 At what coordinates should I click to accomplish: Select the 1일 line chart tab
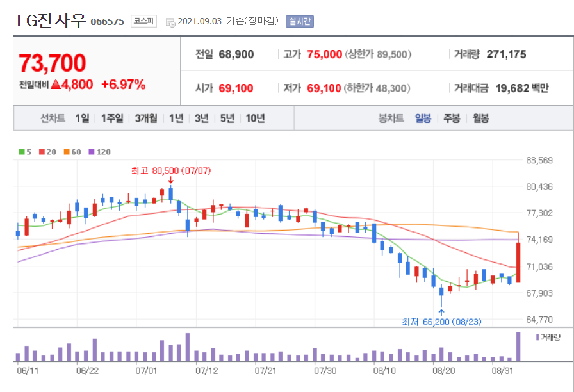(x=83, y=118)
